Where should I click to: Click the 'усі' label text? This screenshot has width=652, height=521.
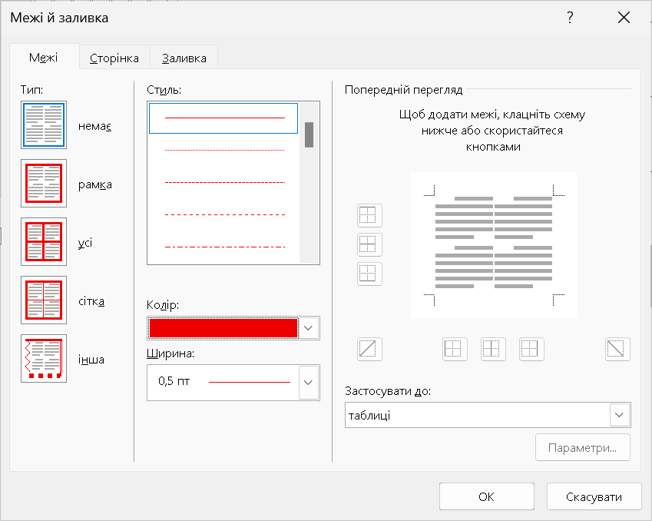click(85, 242)
